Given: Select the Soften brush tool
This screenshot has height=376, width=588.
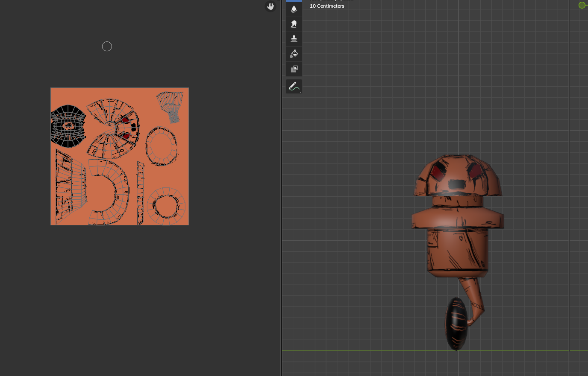Looking at the screenshot, I should tap(294, 9).
